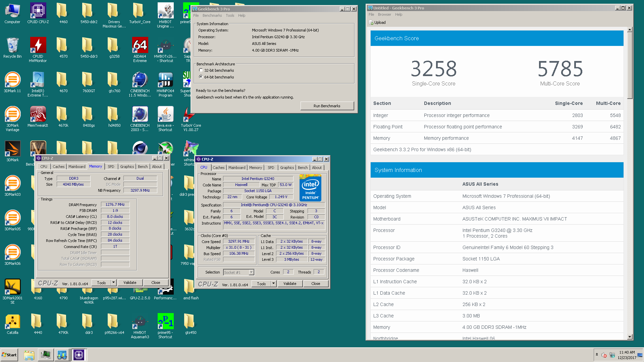Open the CPUID HWMonitor desktop icon
The image size is (644, 362).
pyautogui.click(x=38, y=50)
